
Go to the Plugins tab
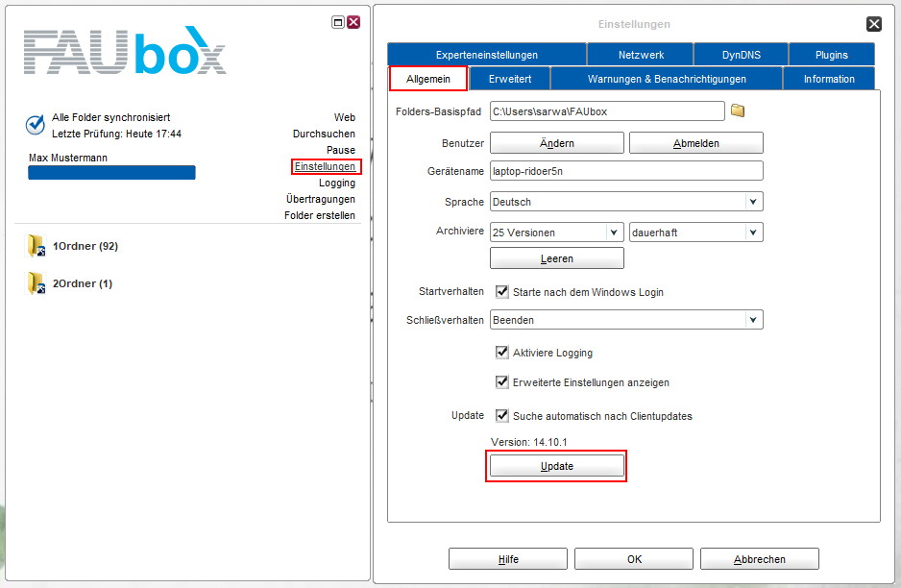coord(832,55)
